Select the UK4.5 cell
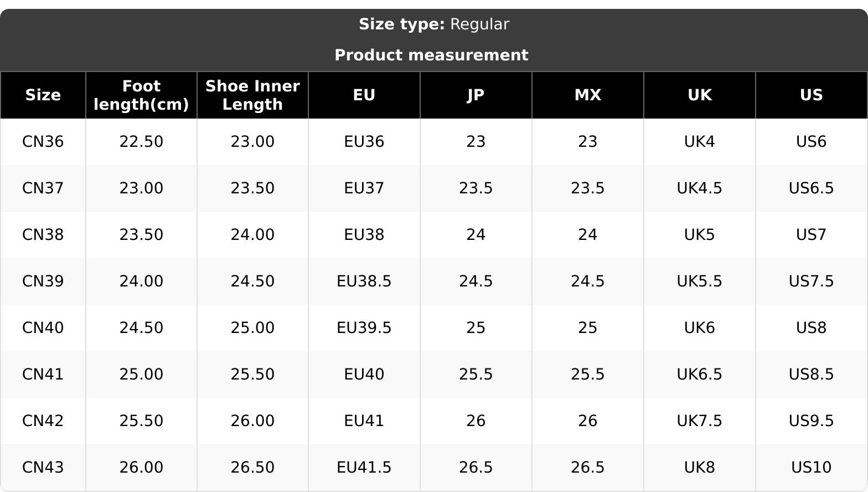The width and height of the screenshot is (868, 492). point(699,188)
